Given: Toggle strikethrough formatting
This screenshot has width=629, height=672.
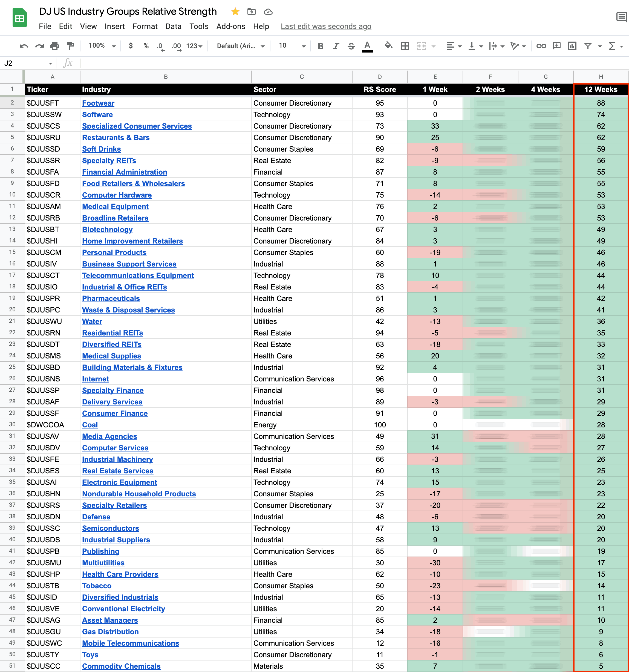Looking at the screenshot, I should tap(351, 46).
